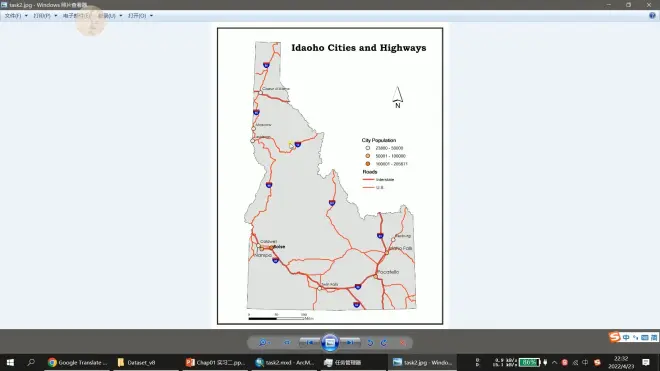The height and width of the screenshot is (371, 660).
Task: Go to the next picture
Action: [x=350, y=343]
